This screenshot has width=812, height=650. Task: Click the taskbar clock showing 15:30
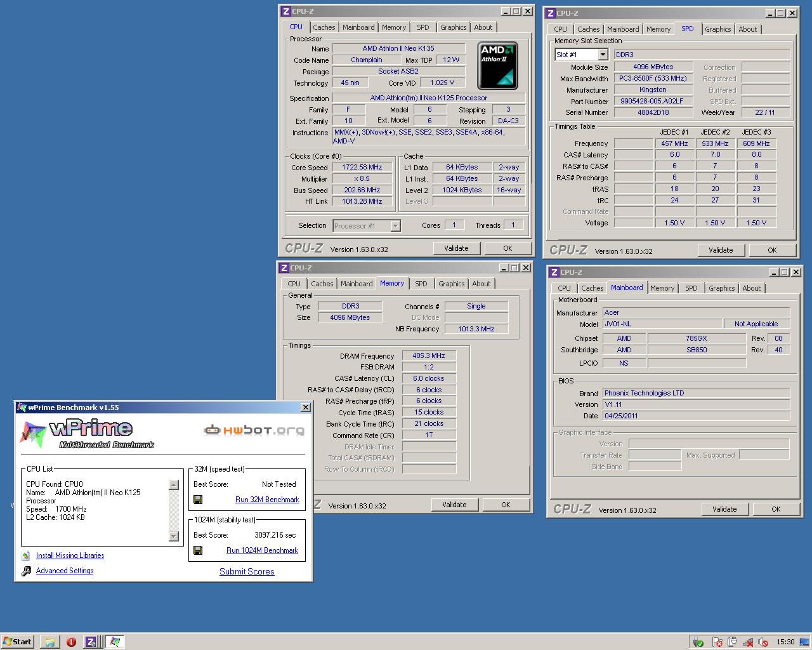[785, 642]
